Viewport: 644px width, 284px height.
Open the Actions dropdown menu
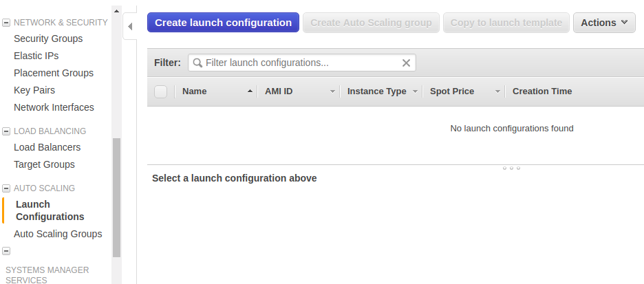(x=603, y=23)
